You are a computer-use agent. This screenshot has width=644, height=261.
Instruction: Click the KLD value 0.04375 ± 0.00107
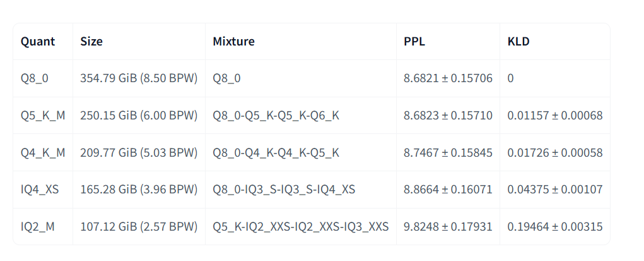tap(555, 189)
